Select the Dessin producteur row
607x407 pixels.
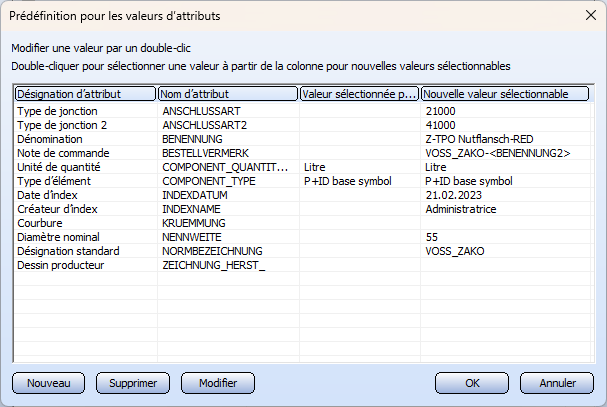point(302,265)
